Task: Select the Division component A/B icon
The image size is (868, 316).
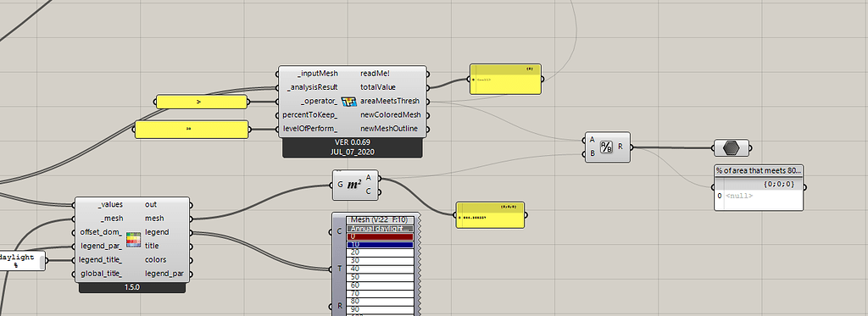Action: (x=607, y=147)
